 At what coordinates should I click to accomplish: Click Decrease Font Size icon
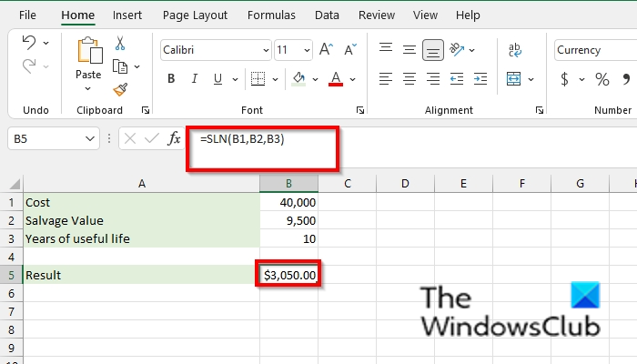pyautogui.click(x=349, y=50)
